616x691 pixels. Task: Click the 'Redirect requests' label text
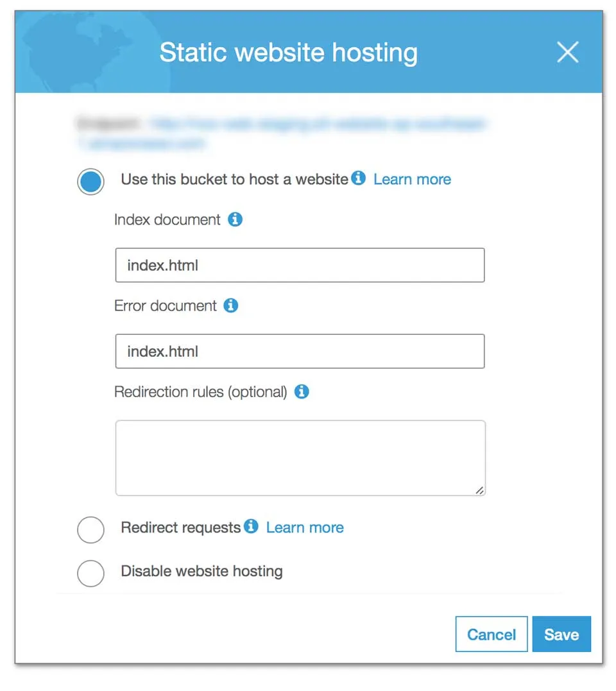pyautogui.click(x=180, y=527)
